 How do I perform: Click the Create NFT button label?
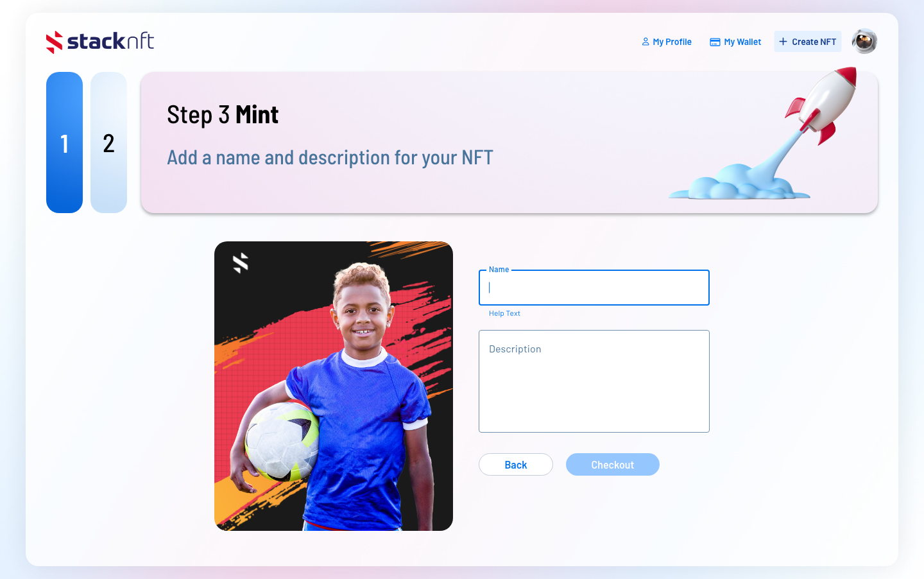814,42
